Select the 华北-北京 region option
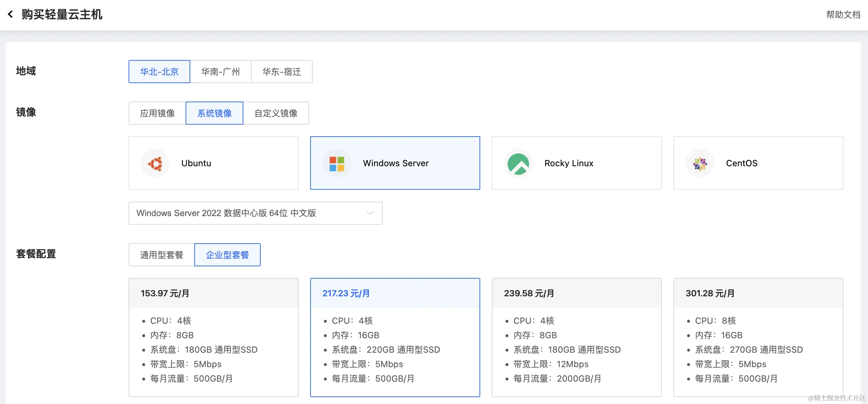This screenshot has width=868, height=404. 159,72
